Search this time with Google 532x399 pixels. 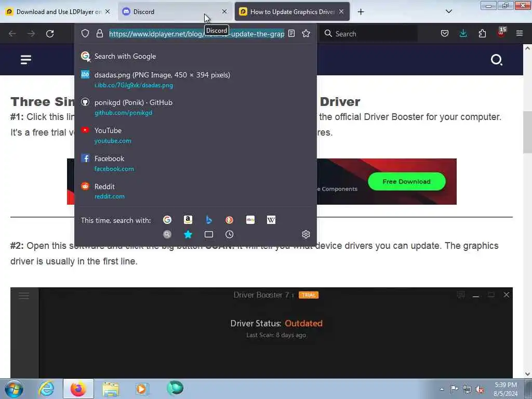(167, 220)
